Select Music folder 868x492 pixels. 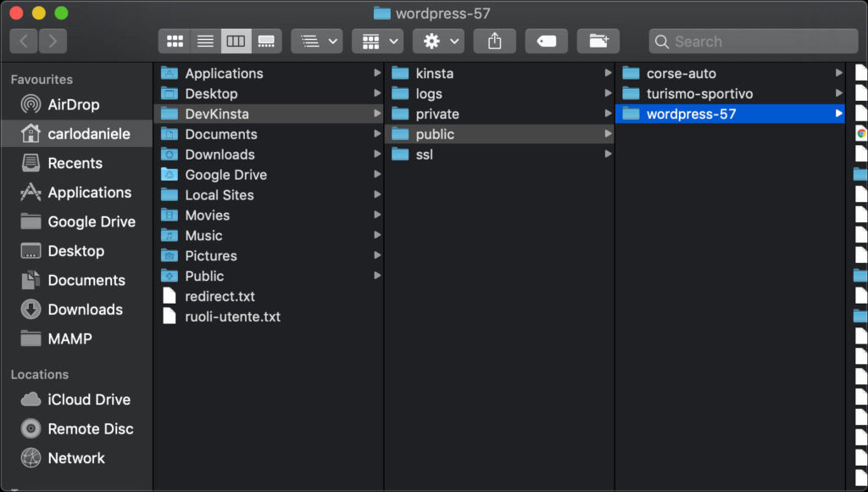pos(269,236)
